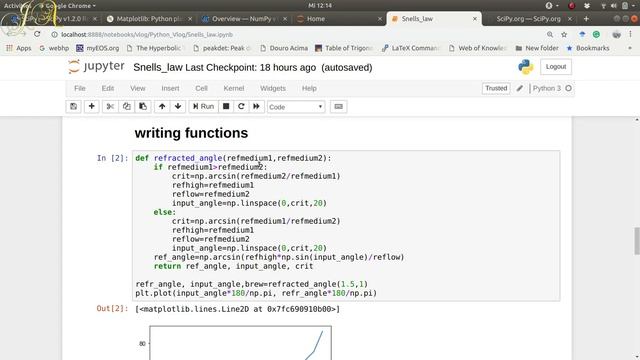Screen dimensions: 640x360
Task: Close the Overview NumPy tab
Action: coord(284,19)
